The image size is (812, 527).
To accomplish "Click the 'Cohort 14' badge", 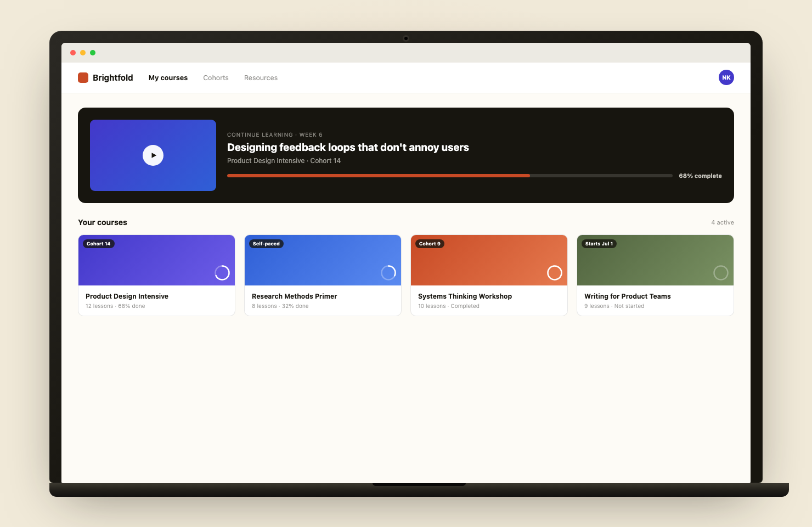I will pos(99,244).
